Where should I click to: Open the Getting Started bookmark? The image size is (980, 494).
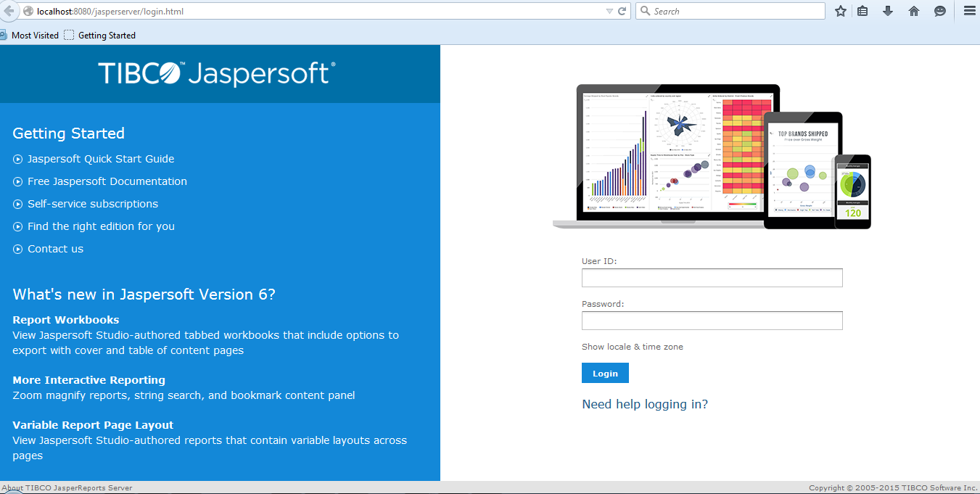point(99,35)
